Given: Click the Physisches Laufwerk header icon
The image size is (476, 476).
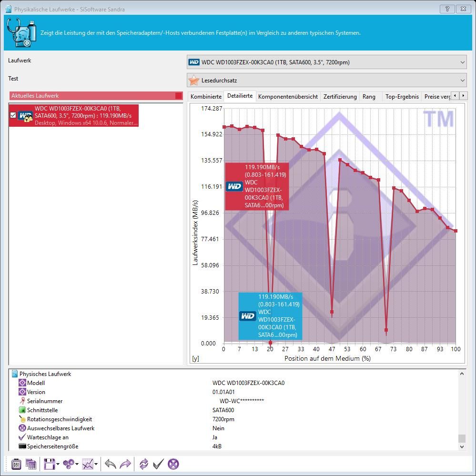Looking at the screenshot, I should pos(15,374).
